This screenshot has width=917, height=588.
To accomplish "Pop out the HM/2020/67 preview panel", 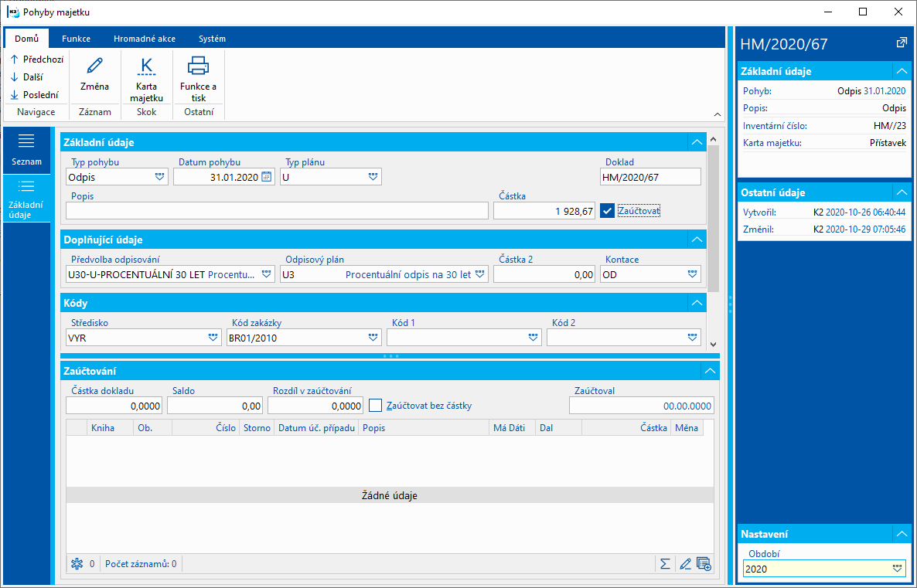I will [902, 42].
